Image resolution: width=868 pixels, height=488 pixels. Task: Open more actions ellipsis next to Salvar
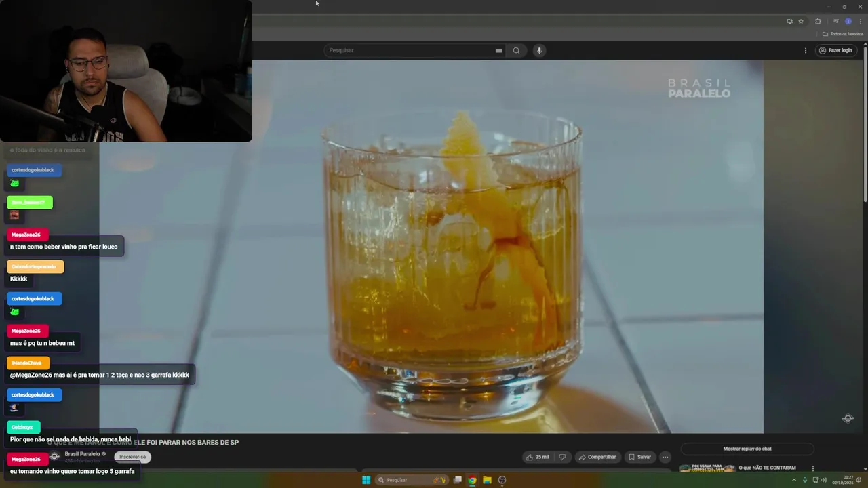[x=665, y=457]
